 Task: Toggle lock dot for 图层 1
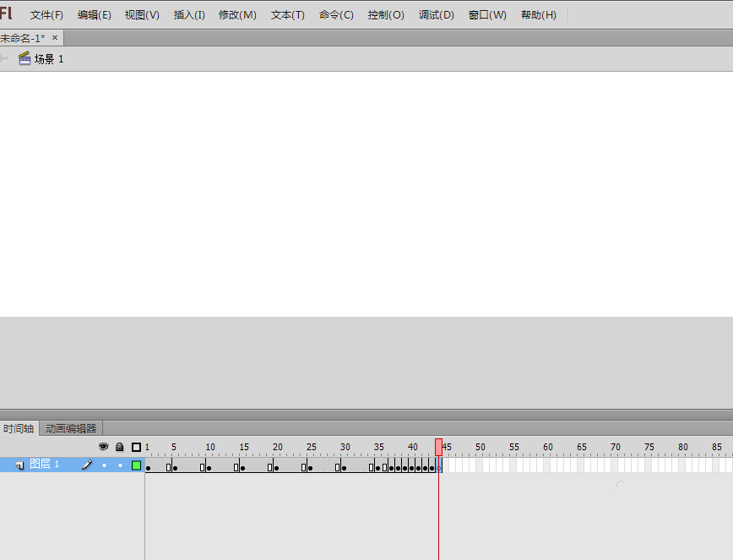tap(120, 465)
